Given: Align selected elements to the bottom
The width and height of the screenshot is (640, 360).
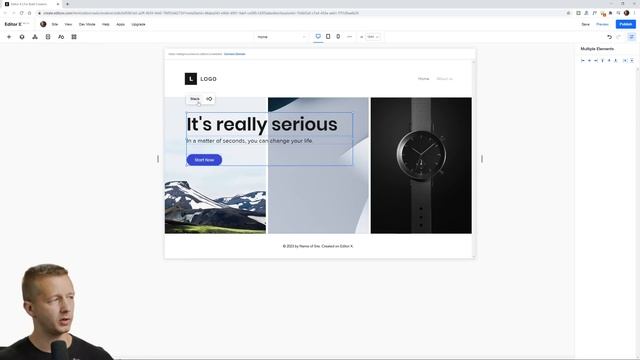Looking at the screenshot, I should pos(616,60).
